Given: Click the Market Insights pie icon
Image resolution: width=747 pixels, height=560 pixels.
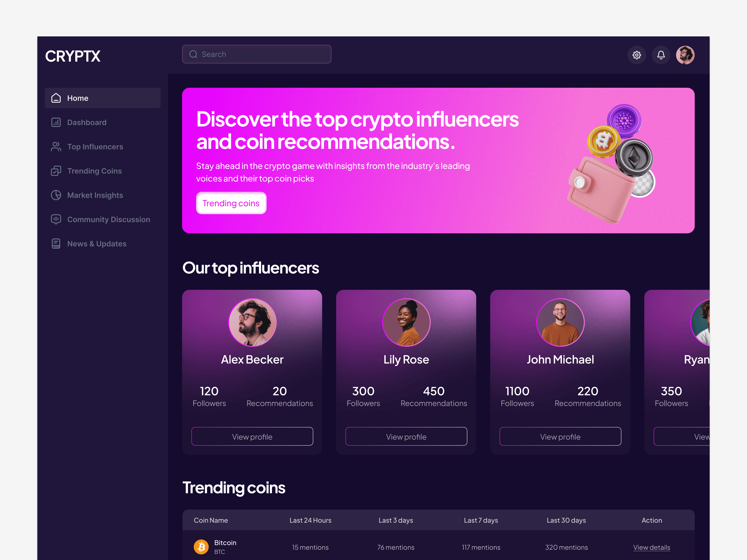Looking at the screenshot, I should (x=56, y=195).
